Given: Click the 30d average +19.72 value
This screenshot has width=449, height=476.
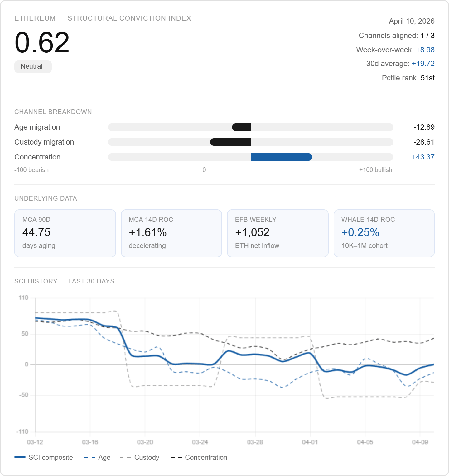Looking at the screenshot, I should [423, 64].
